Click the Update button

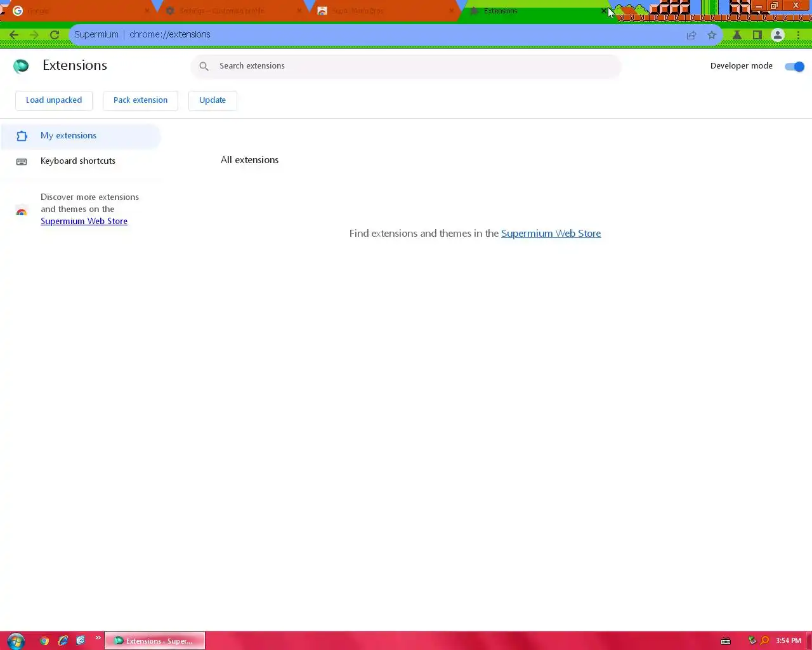tap(213, 100)
